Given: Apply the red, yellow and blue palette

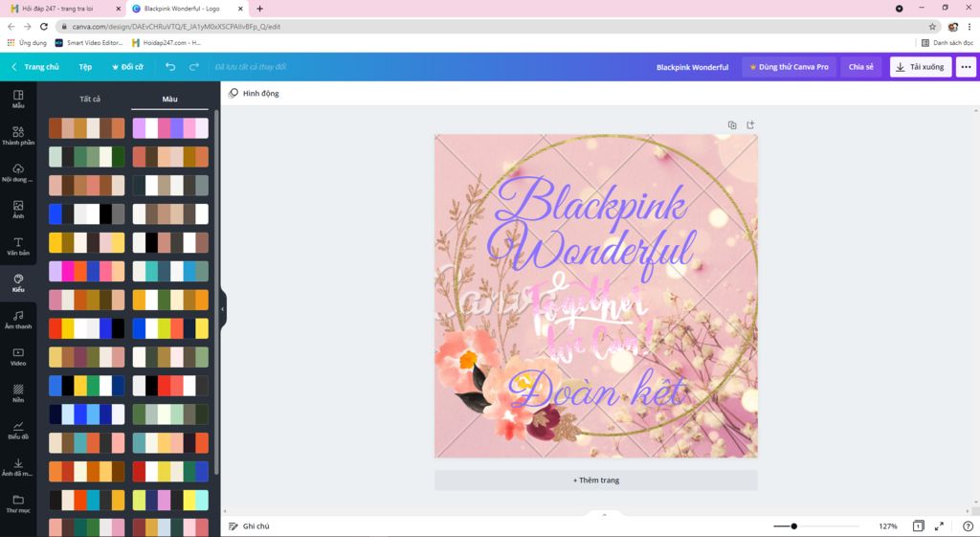Looking at the screenshot, I should pos(87,328).
